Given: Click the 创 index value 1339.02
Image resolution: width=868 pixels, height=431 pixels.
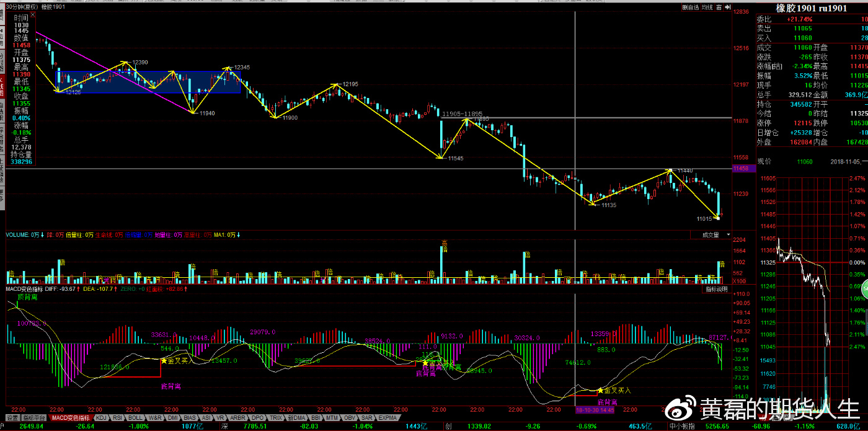Looking at the screenshot, I should coord(479,426).
